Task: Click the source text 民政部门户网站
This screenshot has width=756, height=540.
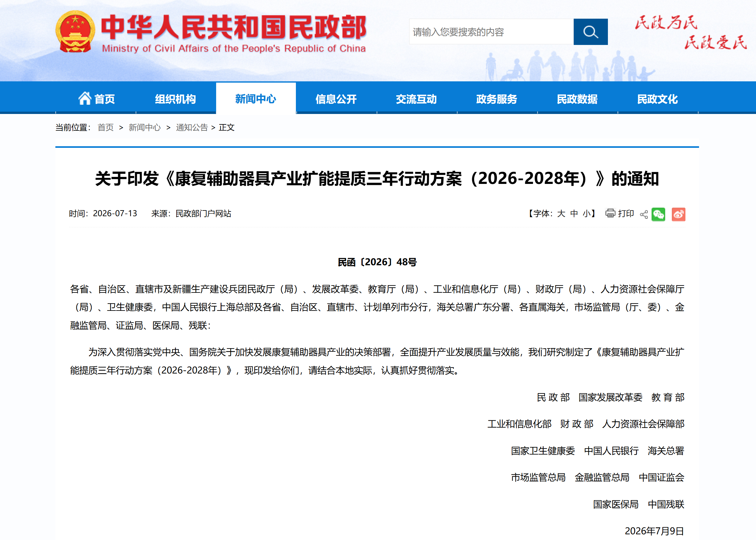Action: coord(203,213)
